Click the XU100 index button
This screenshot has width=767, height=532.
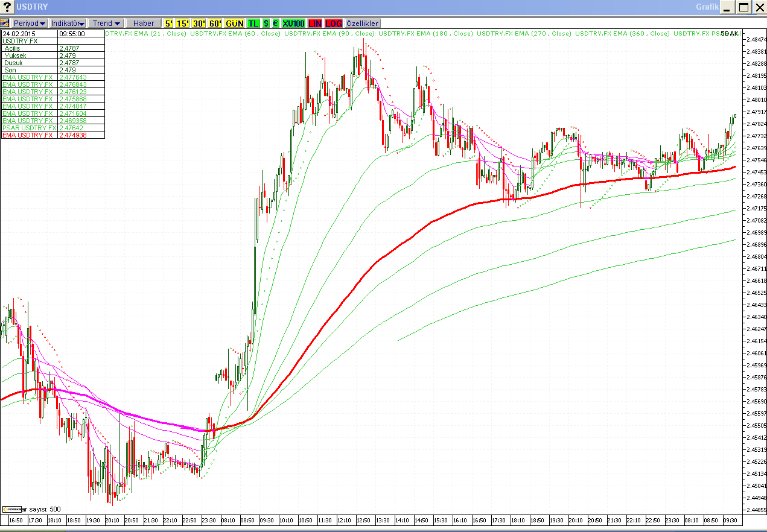click(293, 23)
